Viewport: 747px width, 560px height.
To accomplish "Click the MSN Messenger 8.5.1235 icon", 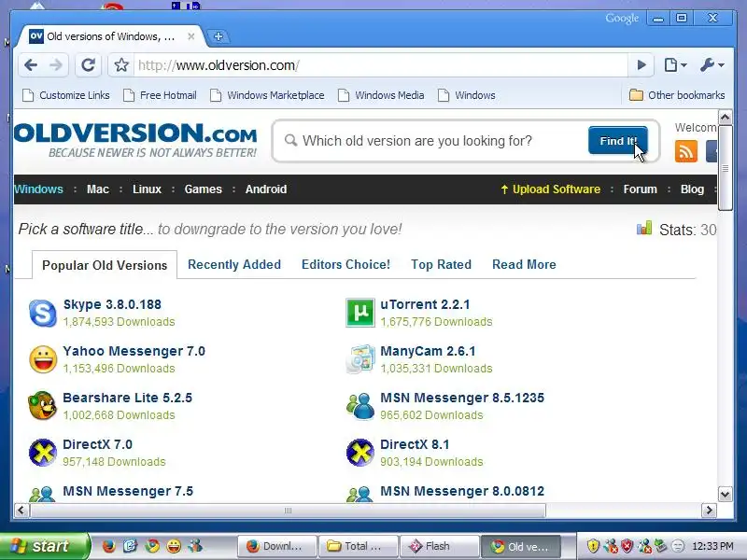I will pos(360,406).
